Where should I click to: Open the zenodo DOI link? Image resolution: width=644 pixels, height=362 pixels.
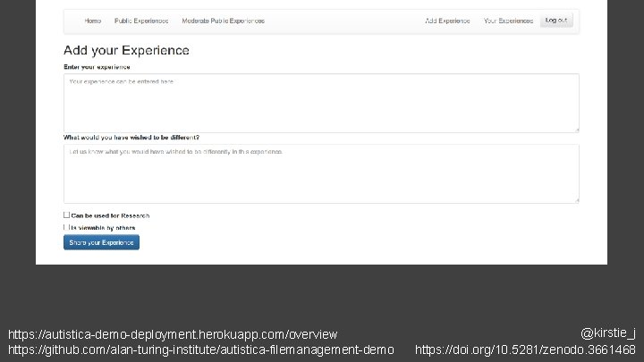525,349
